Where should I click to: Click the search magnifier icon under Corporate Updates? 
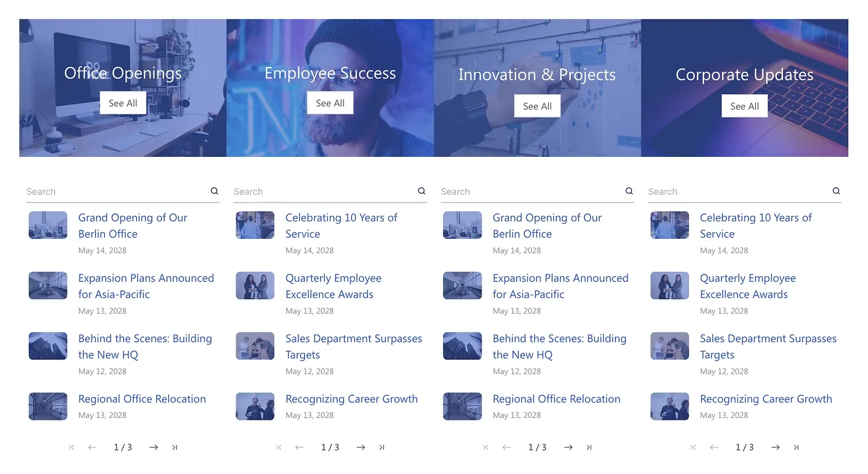(836, 191)
